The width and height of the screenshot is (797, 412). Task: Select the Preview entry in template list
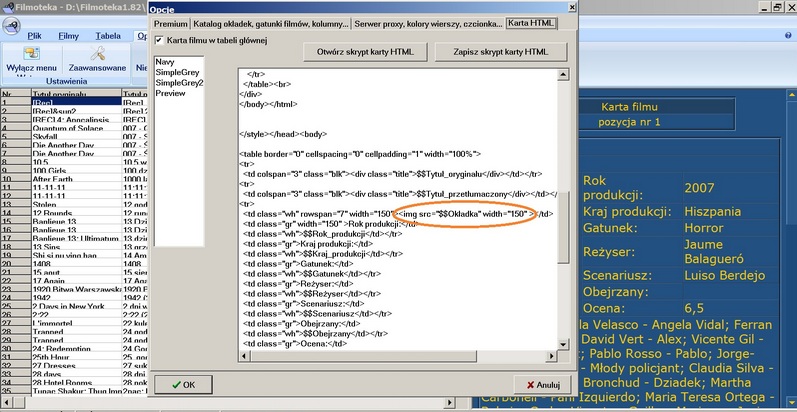[172, 93]
